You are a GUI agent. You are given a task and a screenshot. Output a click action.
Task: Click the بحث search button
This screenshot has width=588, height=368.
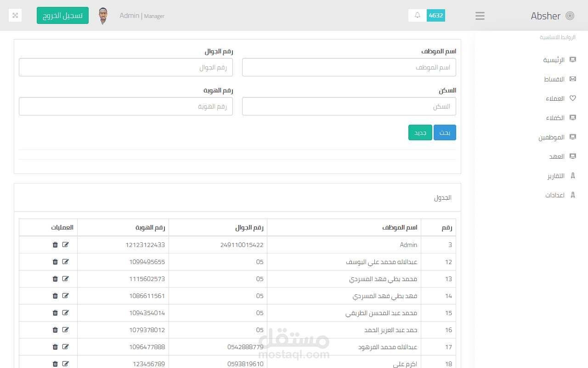tap(445, 132)
